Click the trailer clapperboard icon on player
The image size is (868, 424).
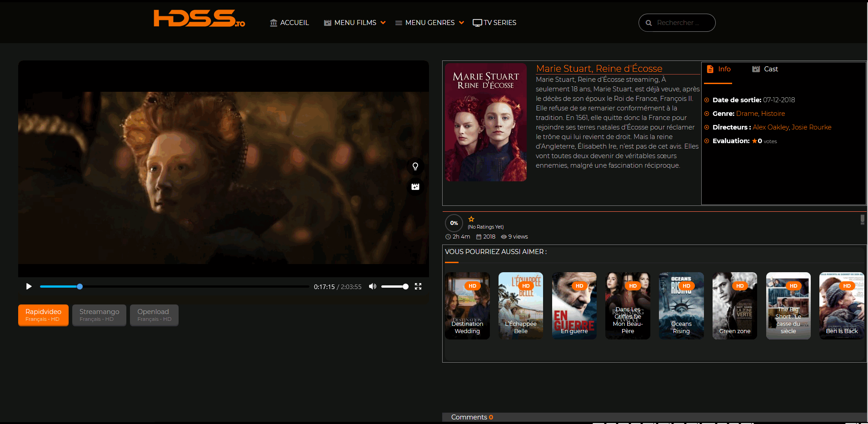click(415, 187)
